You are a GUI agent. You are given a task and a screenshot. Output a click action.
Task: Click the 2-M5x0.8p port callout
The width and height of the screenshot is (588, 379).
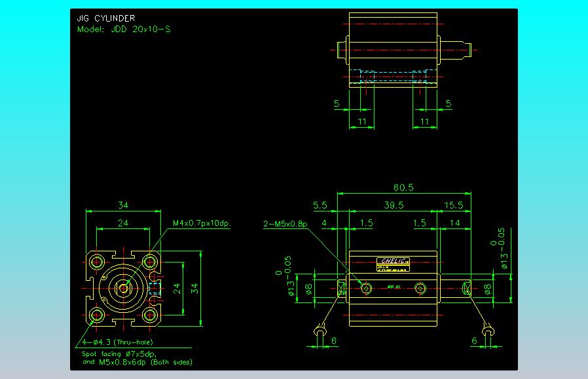[x=285, y=224]
